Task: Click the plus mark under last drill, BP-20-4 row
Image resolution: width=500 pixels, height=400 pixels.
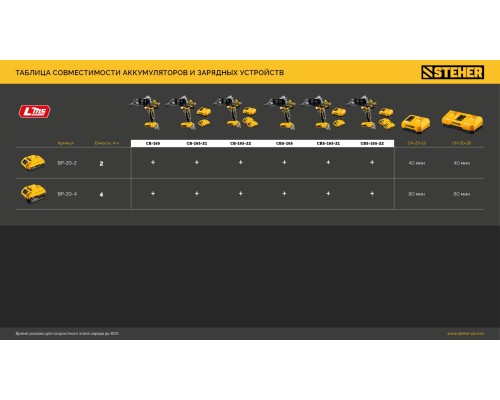Action: (372, 193)
